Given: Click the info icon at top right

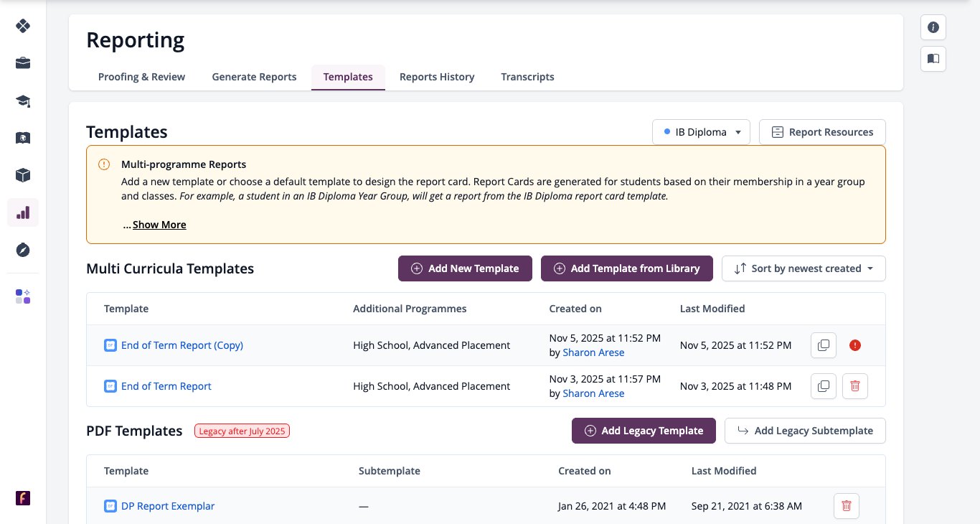Looking at the screenshot, I should coord(933,27).
